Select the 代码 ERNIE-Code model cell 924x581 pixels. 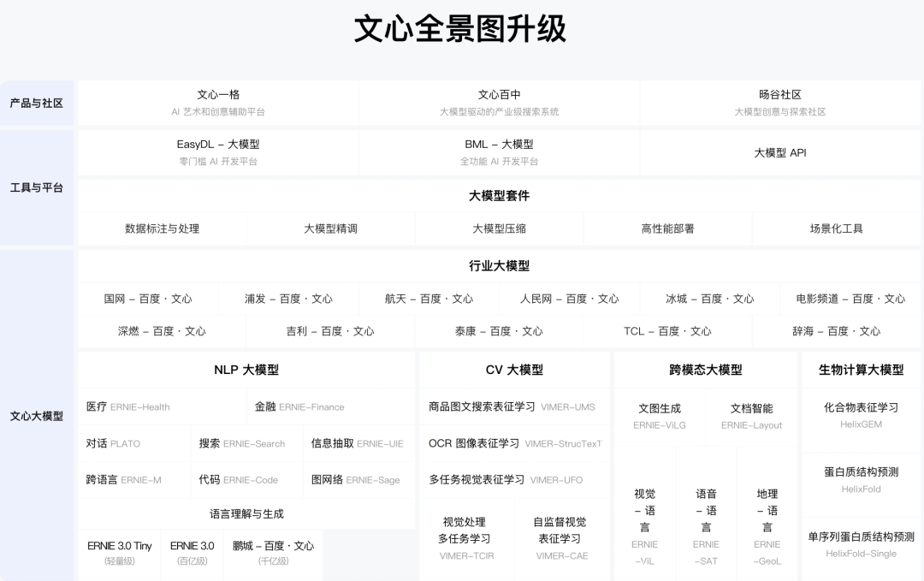click(247, 480)
